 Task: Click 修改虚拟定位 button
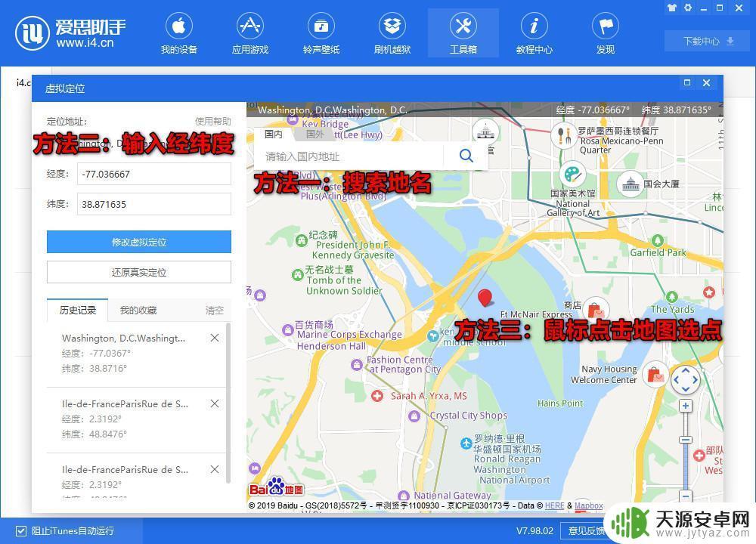tap(139, 242)
